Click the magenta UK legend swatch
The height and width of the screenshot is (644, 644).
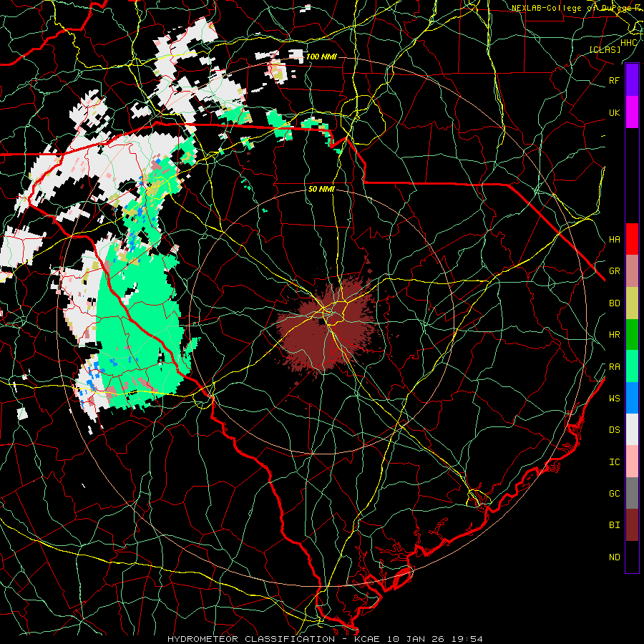pyautogui.click(x=632, y=112)
